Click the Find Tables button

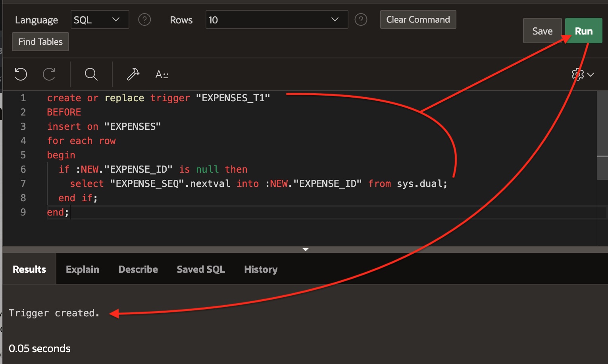[x=40, y=42]
